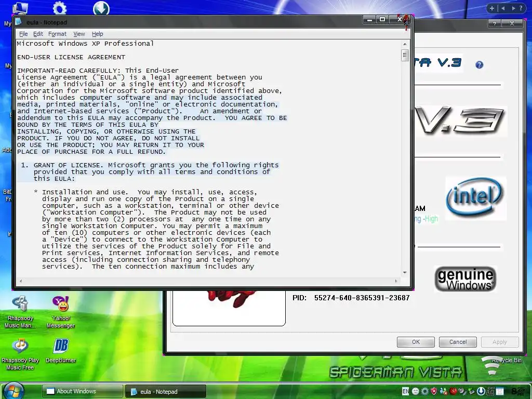Open the Rhapsody Music Manager desktop icon
532x399 pixels.
pos(20,312)
